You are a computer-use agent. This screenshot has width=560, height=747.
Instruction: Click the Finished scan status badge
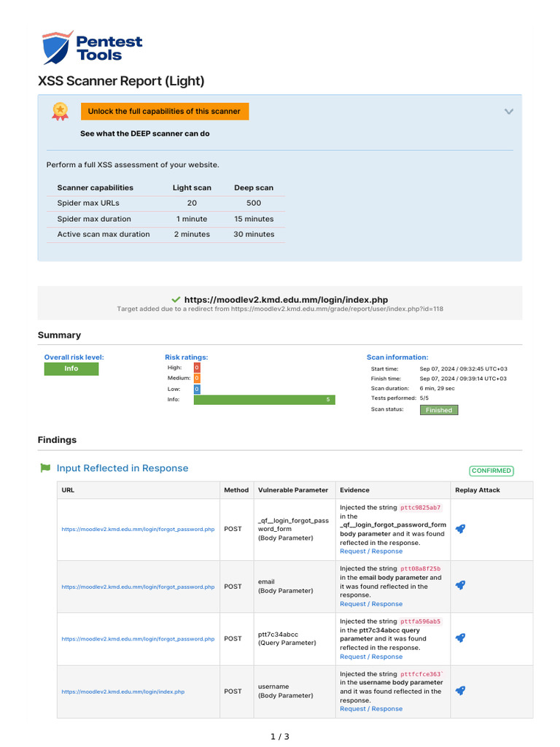[x=439, y=410]
